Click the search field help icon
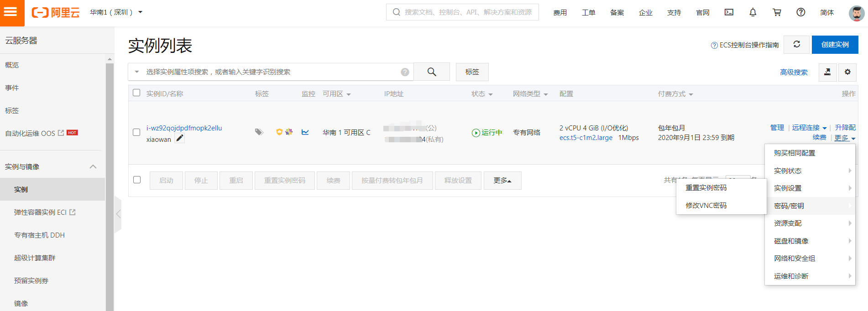This screenshot has width=868, height=311. 405,72
